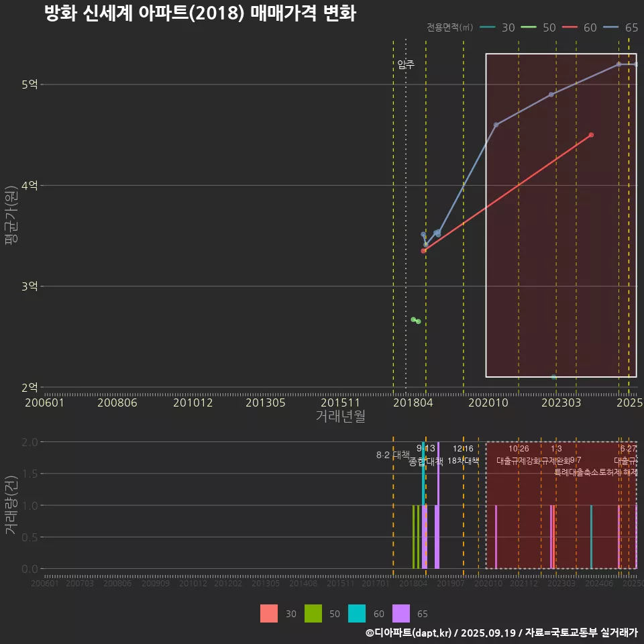Click the 입주 marker label
The width and height of the screenshot is (644, 644).
[x=406, y=64]
